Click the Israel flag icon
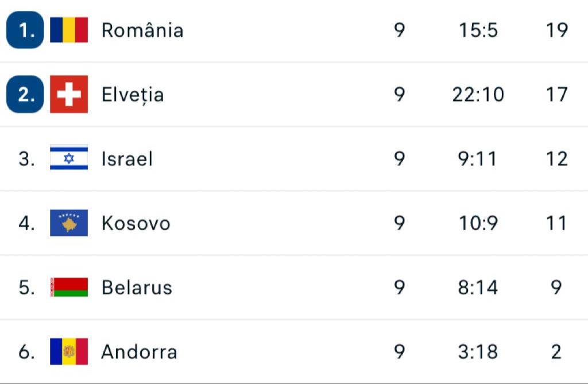This screenshot has height=384, width=588. click(69, 158)
